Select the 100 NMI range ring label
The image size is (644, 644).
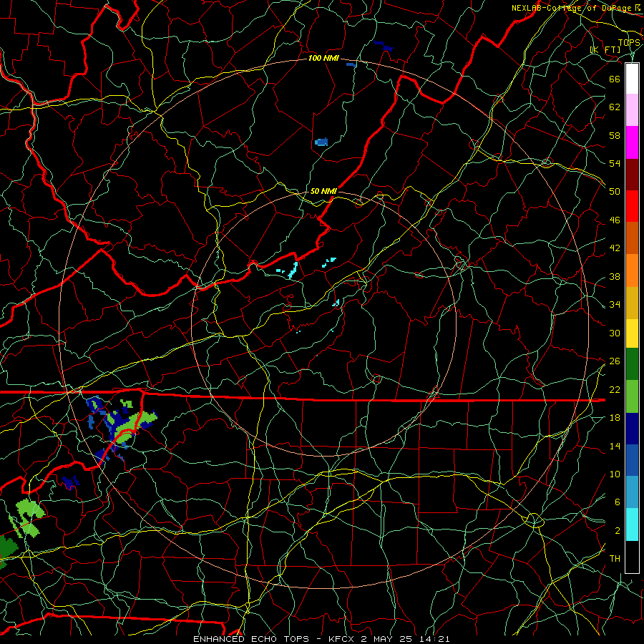(323, 59)
